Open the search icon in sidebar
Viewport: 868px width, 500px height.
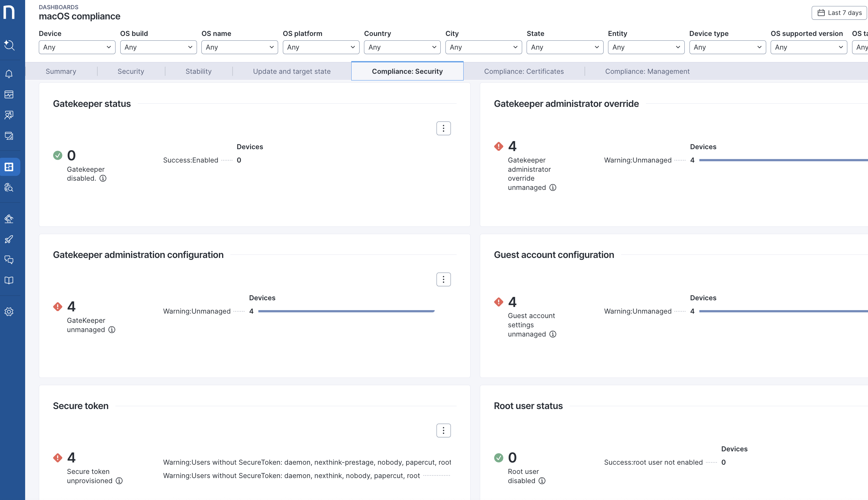[9, 45]
